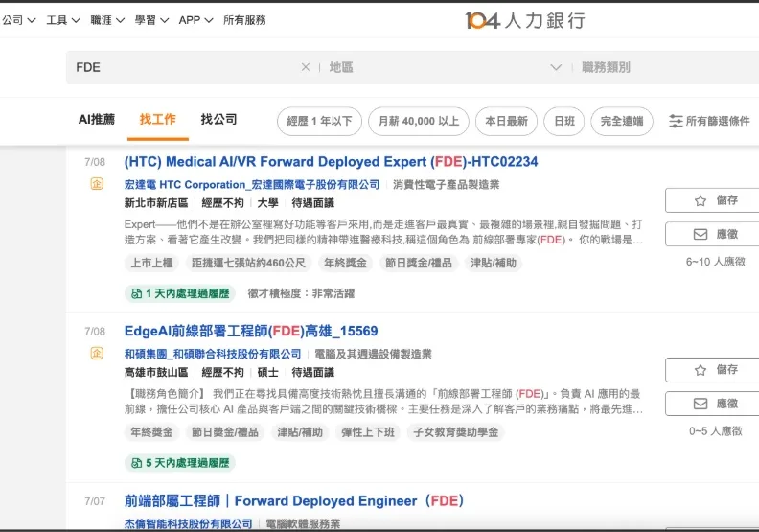Open 杰倫智能科技股份有限公司 company link
This screenshot has height=532, width=759.
pyautogui.click(x=188, y=523)
